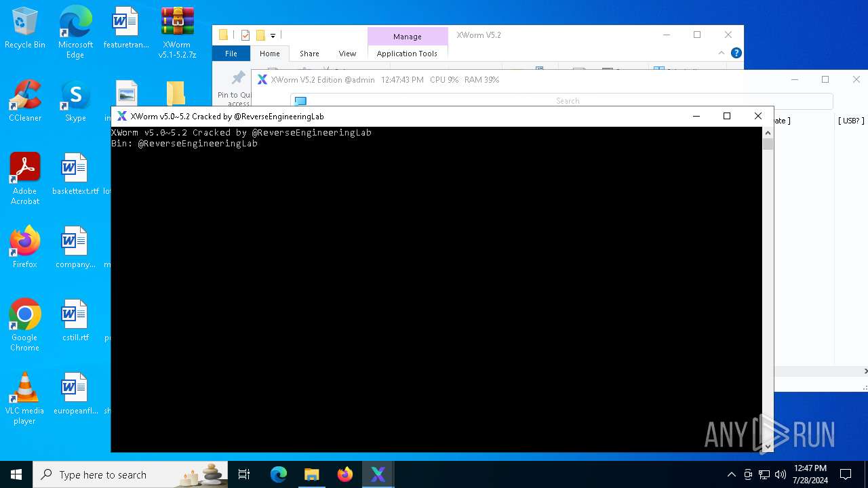The image size is (868, 488).
Task: Click Explorer help question mark icon
Action: coord(736,53)
